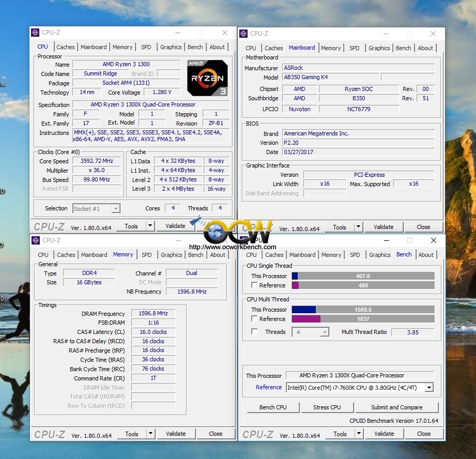Click the Specification text AMD Ryzen 3 1300X
The image size is (476, 459).
(151, 104)
